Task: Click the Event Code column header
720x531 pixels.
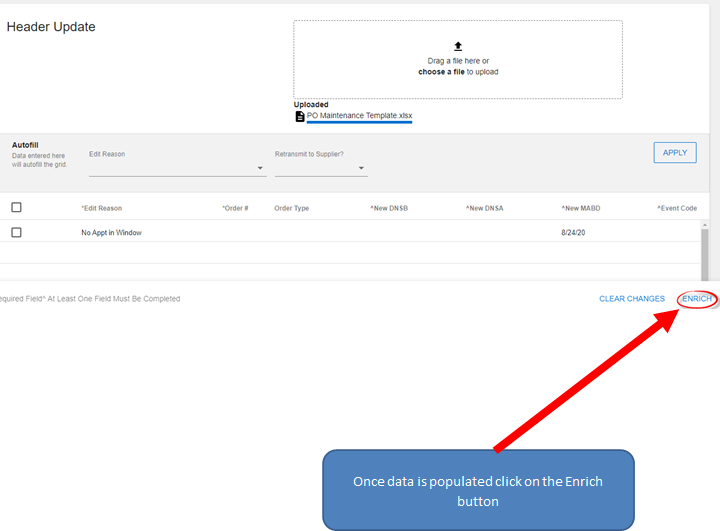Action: point(677,208)
